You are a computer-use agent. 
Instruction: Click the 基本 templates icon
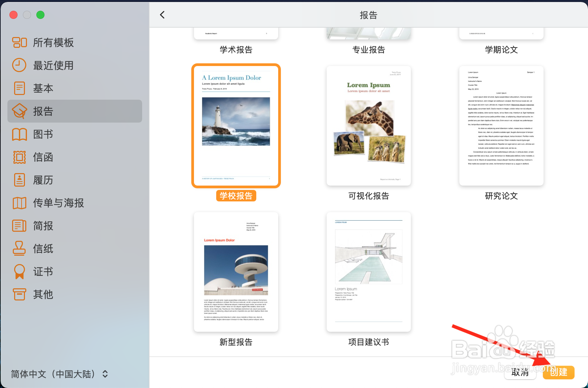pyautogui.click(x=19, y=88)
